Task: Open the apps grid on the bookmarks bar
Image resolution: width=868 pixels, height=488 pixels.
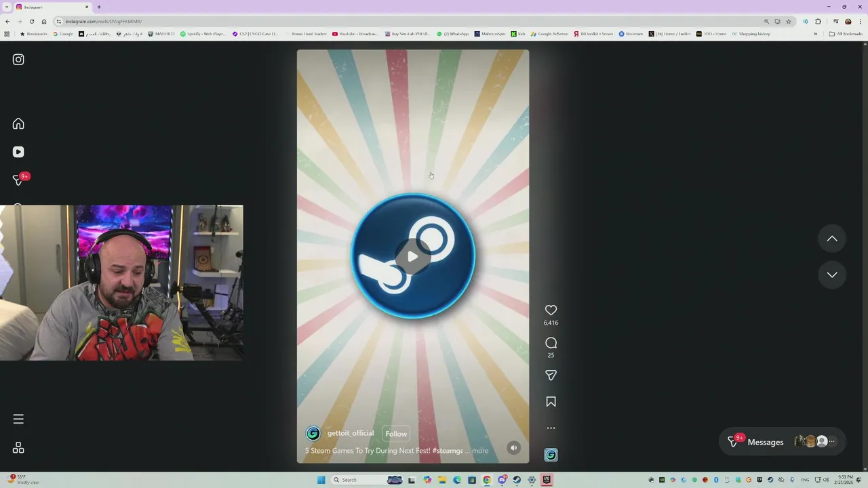Action: coord(7,34)
